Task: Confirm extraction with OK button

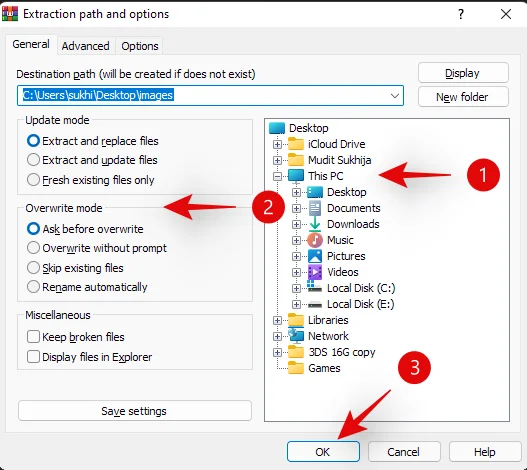Action: (x=323, y=452)
